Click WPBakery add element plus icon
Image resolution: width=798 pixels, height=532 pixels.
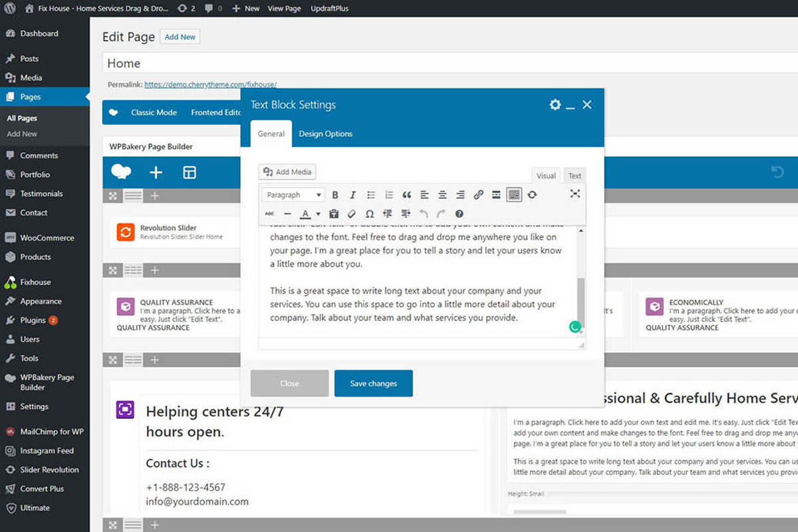tap(156, 173)
